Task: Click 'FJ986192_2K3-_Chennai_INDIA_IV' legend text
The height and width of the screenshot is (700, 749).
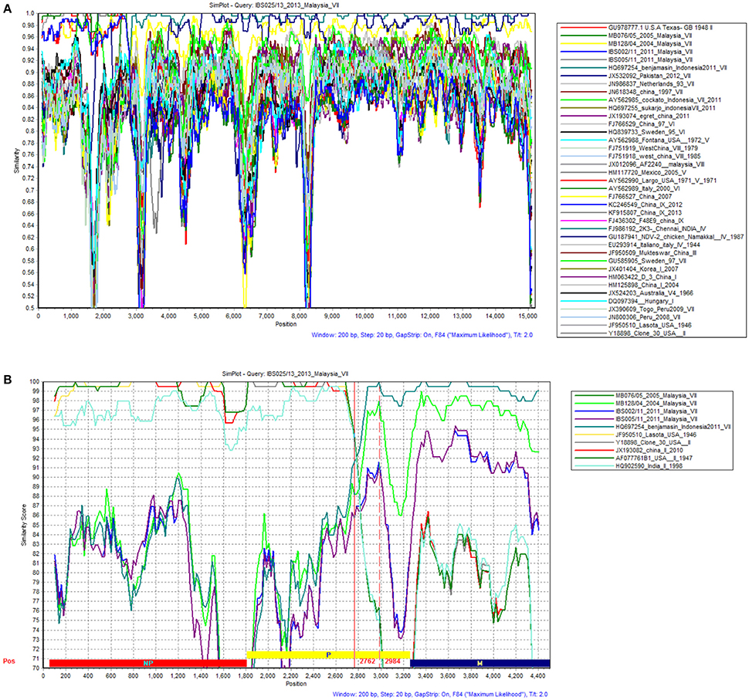Action: point(657,229)
